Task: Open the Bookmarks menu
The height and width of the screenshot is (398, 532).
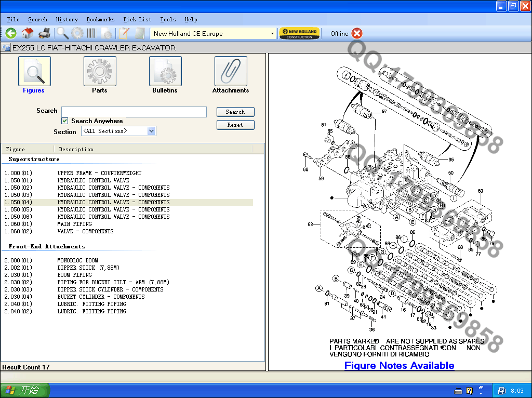Action: point(100,20)
